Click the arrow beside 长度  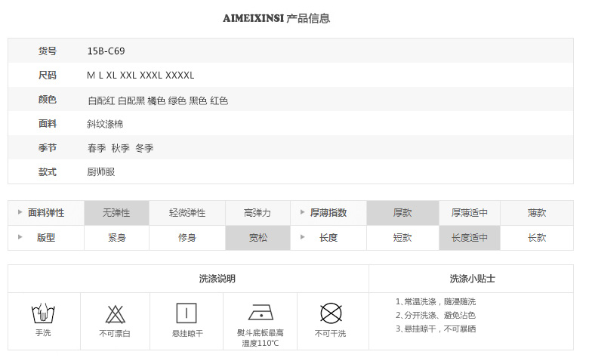pyautogui.click(x=302, y=237)
